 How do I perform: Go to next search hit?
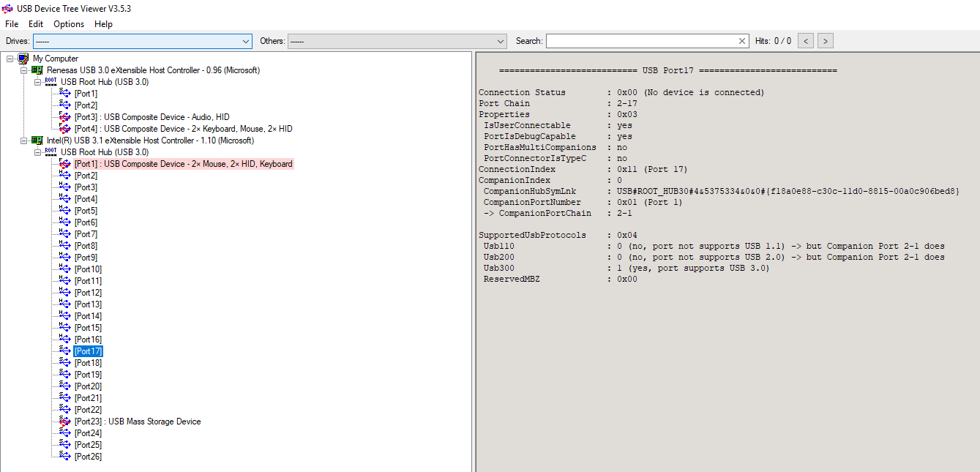click(x=825, y=41)
